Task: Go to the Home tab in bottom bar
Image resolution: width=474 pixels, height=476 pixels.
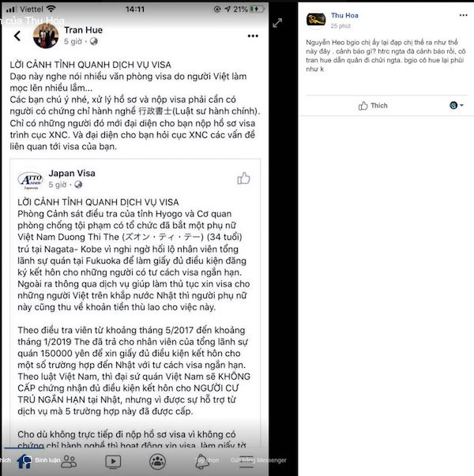Action: tap(24, 462)
